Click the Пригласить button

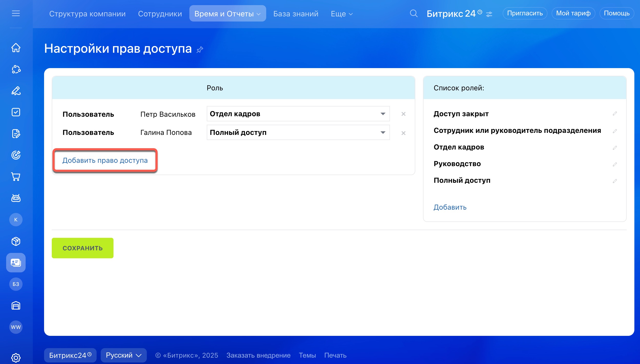[x=525, y=13]
